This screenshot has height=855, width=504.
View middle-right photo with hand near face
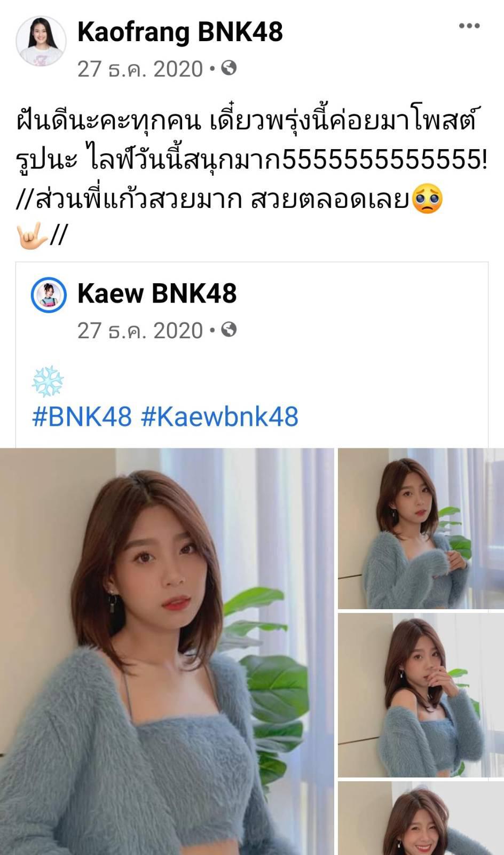(421, 695)
